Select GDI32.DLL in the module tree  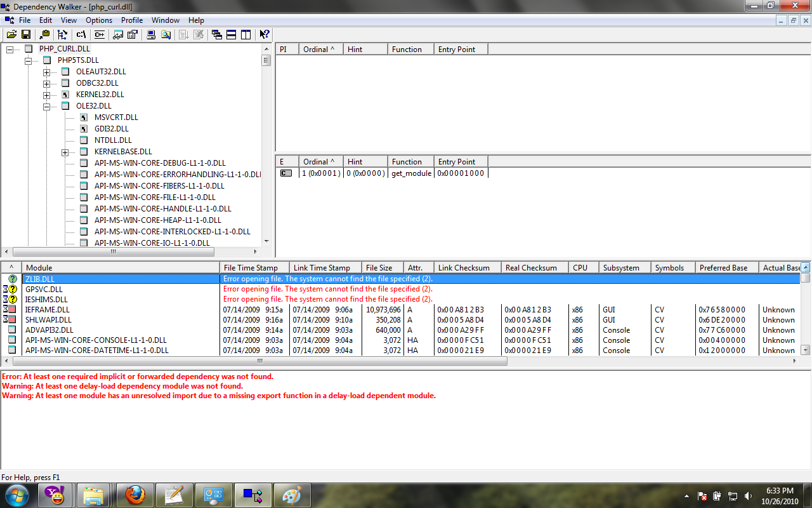click(112, 129)
